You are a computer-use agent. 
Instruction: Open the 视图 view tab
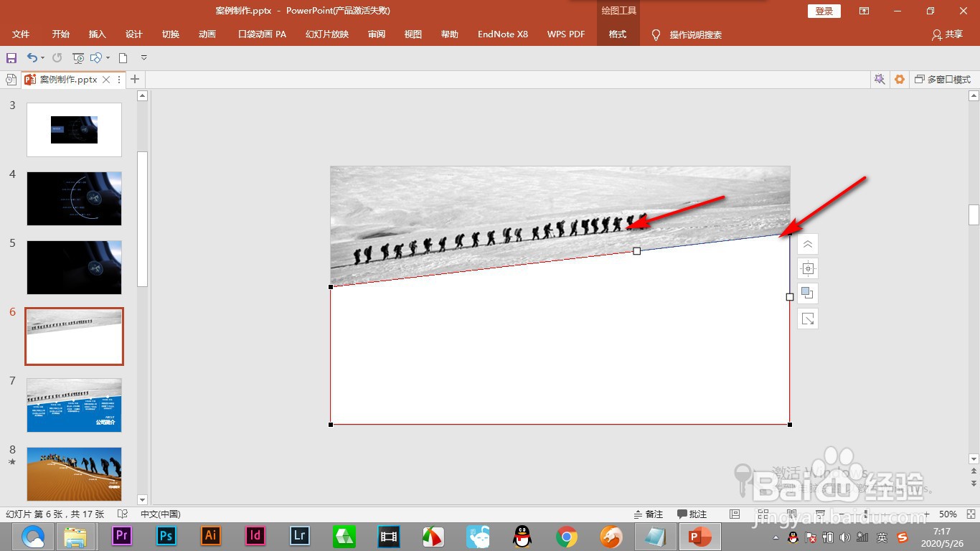coord(413,34)
